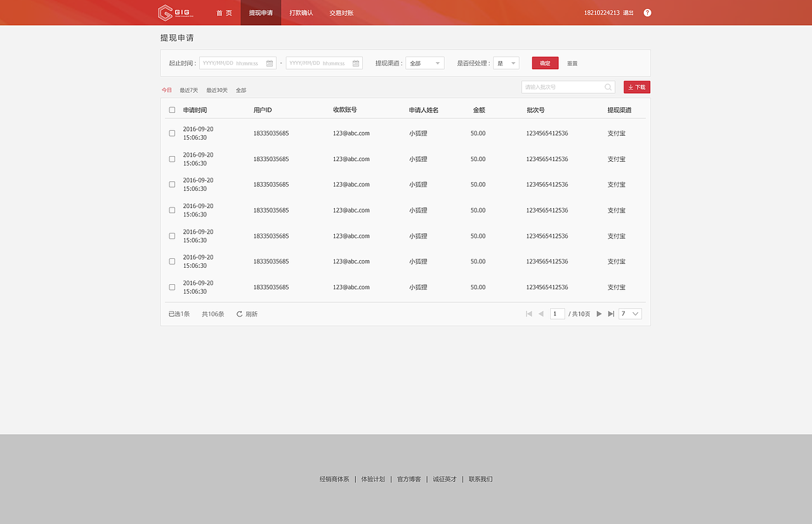Filter by 全部 time tab
This screenshot has height=524, width=812.
(x=241, y=90)
